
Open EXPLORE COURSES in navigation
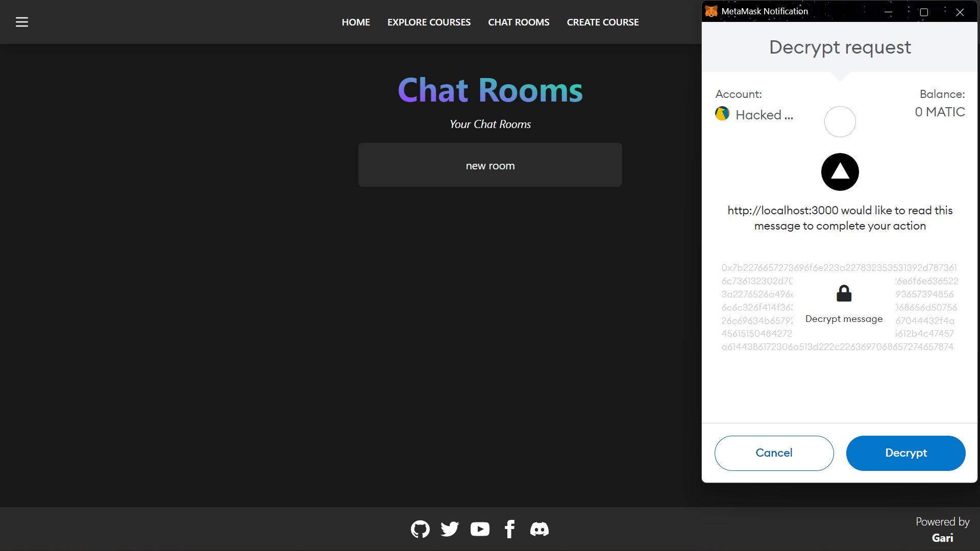click(429, 22)
